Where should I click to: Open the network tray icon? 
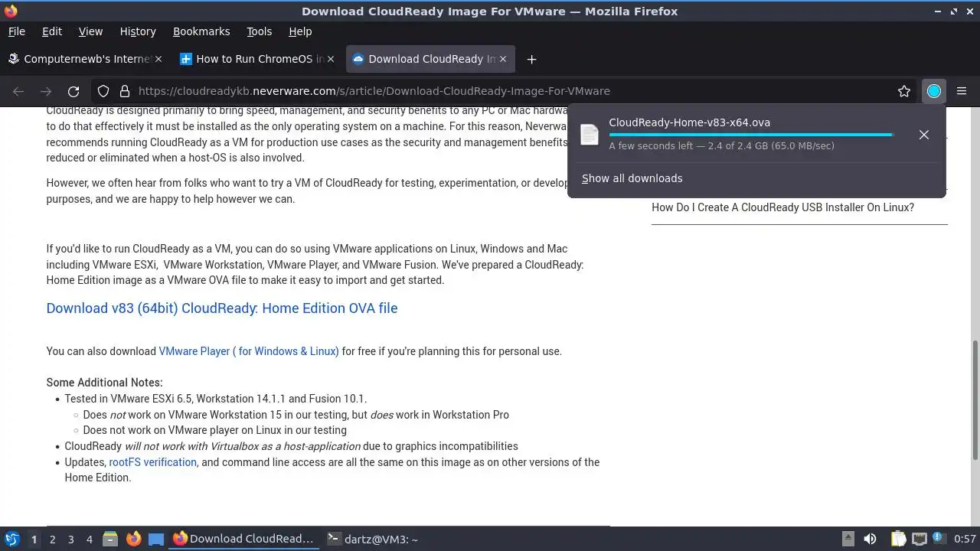pyautogui.click(x=920, y=539)
